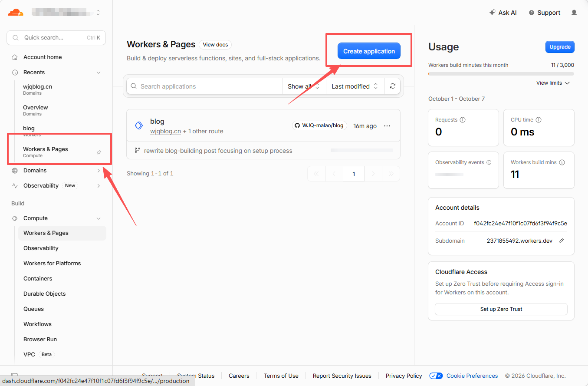The width and height of the screenshot is (588, 386).
Task: Open Containers page
Action: tap(38, 279)
